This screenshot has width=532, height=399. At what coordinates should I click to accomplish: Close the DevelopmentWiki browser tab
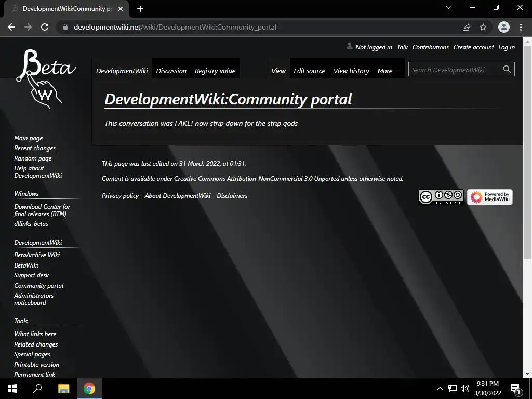[121, 9]
